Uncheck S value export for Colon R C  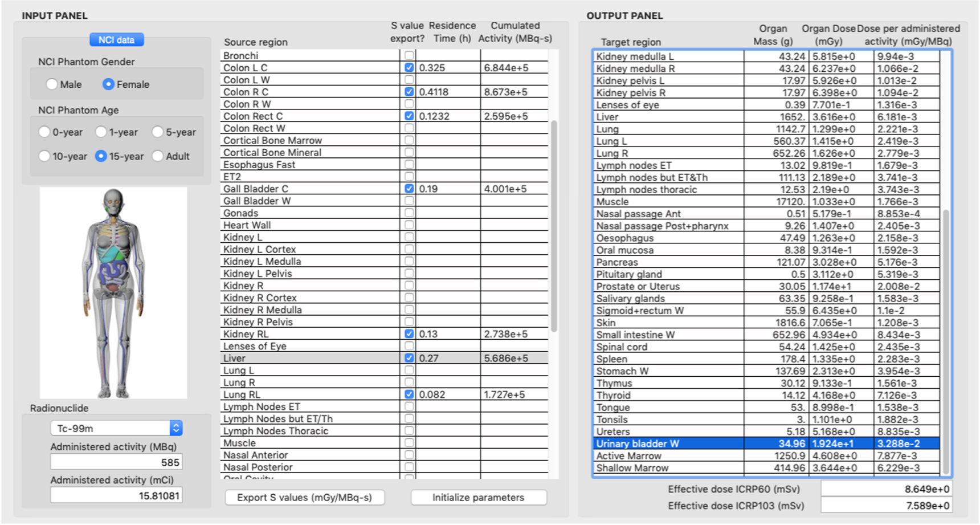(409, 92)
